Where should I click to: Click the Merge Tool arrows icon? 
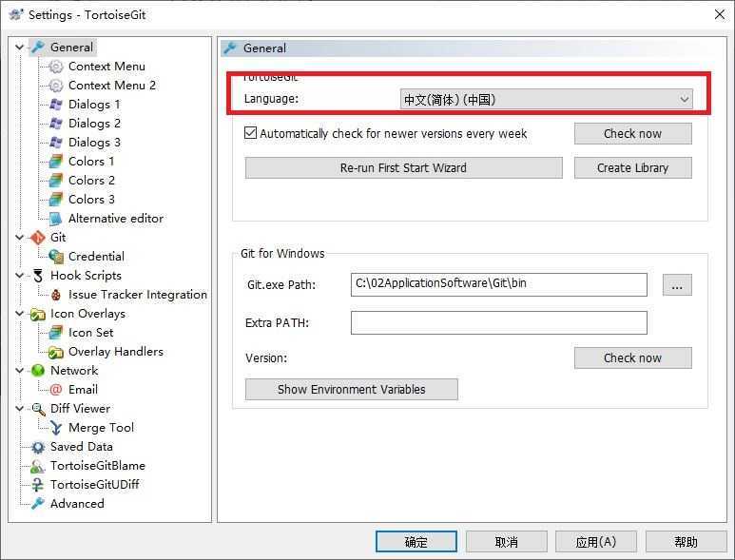click(x=56, y=428)
